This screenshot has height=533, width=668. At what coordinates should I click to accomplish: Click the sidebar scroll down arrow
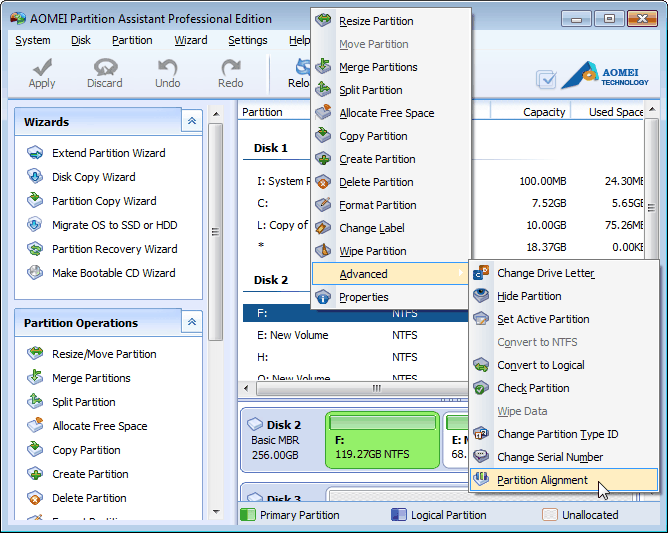216,512
